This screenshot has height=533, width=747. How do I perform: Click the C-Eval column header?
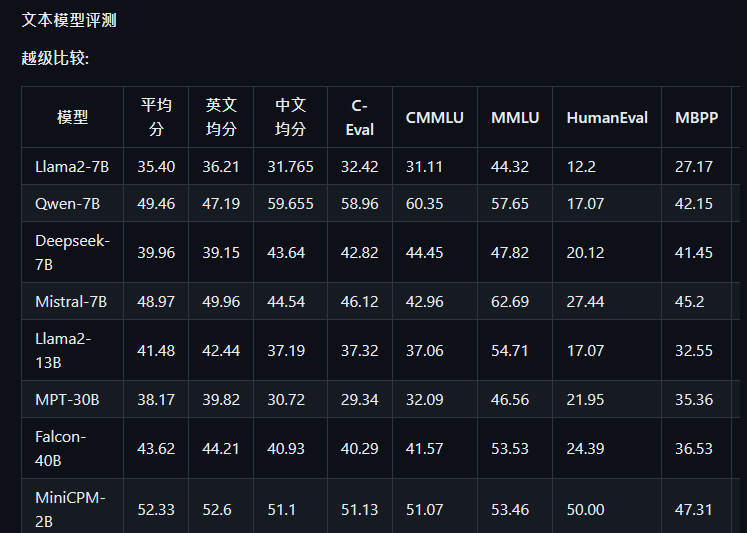click(360, 117)
